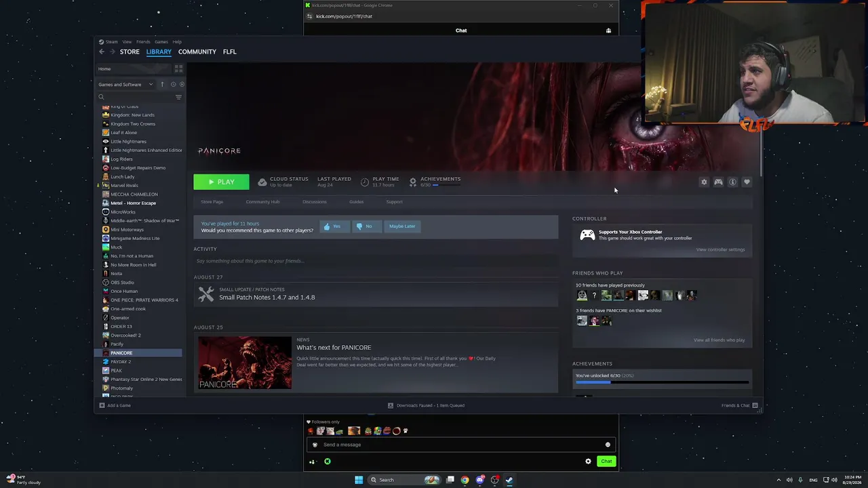Screen dimensions: 868x488
Task: Click the Xbox controller icon in Controller panel
Action: [587, 235]
